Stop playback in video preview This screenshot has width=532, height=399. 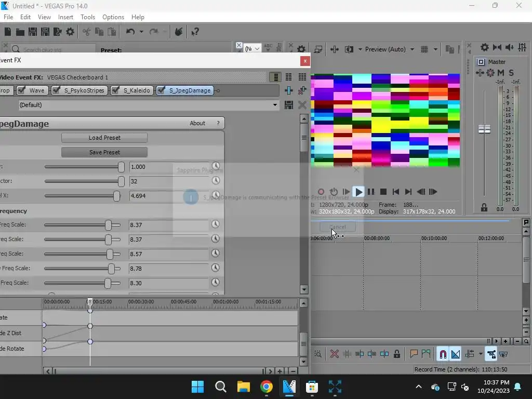pyautogui.click(x=383, y=192)
